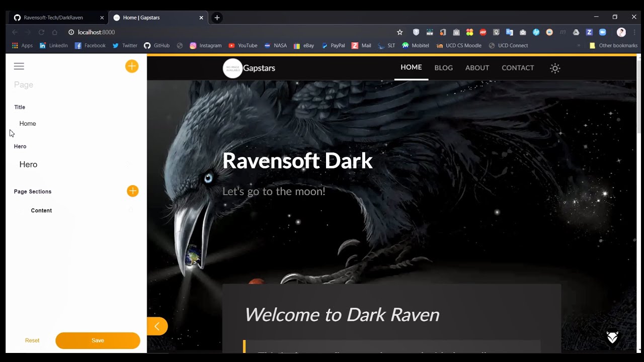Image resolution: width=644 pixels, height=362 pixels.
Task: Bookmark this page with star icon
Action: (x=400, y=32)
